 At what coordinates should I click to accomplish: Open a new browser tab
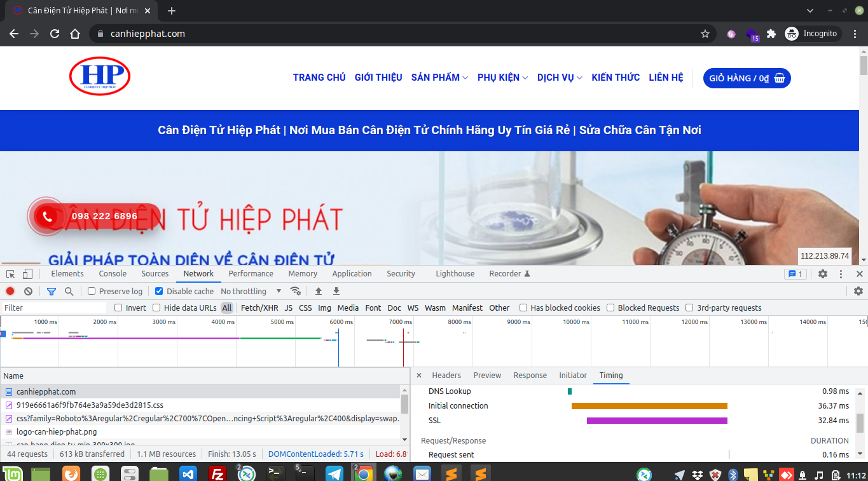(x=171, y=11)
